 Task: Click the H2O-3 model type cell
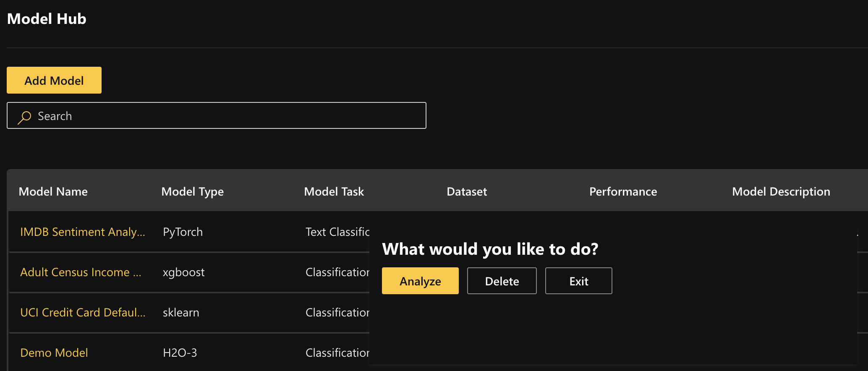(x=180, y=353)
